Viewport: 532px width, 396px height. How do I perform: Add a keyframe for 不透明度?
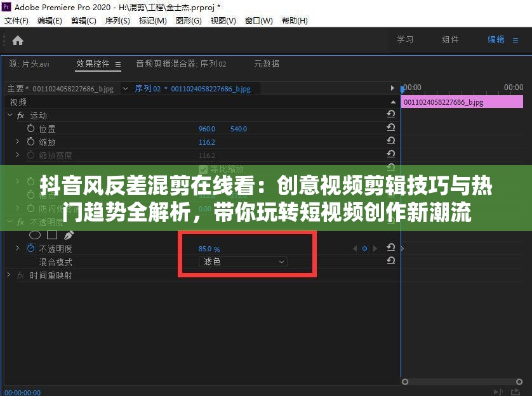(x=364, y=248)
